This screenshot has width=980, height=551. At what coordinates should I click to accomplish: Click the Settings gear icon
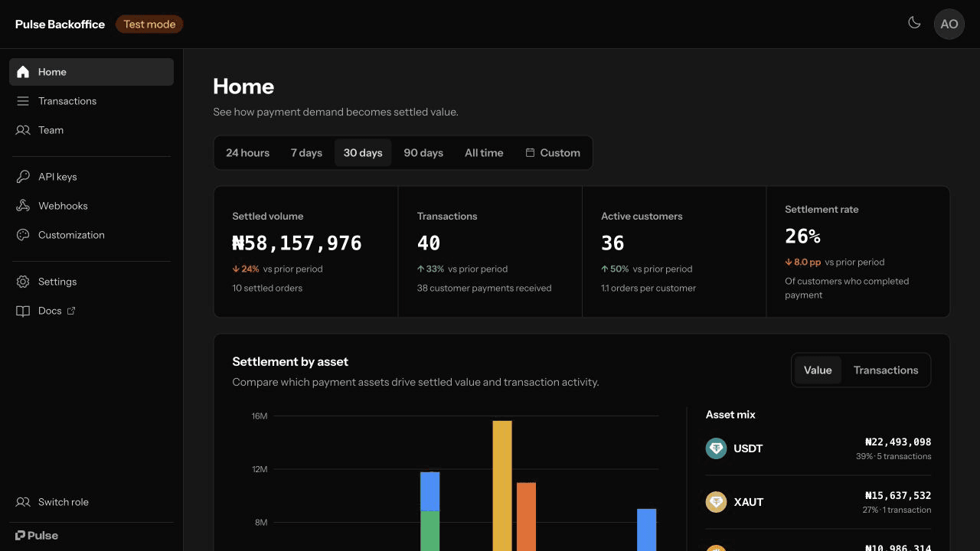click(23, 282)
